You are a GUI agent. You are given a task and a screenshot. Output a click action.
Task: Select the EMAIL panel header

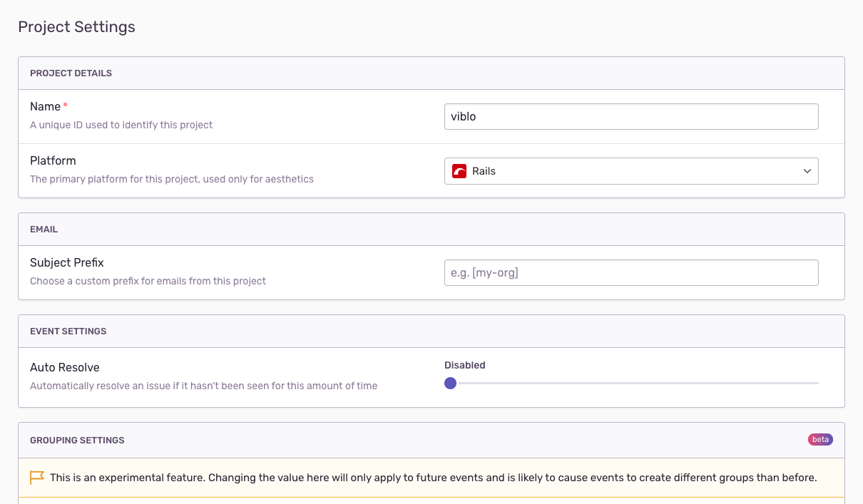[44, 230]
